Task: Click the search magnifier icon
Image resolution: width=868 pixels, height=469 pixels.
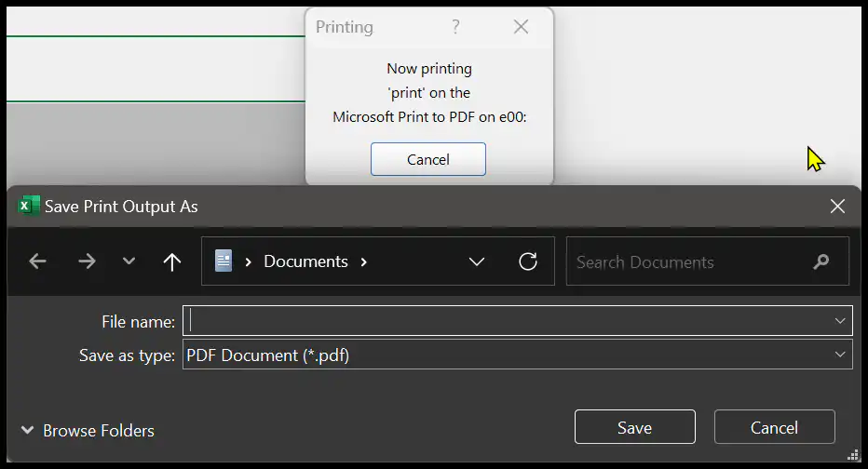Action: 821,261
